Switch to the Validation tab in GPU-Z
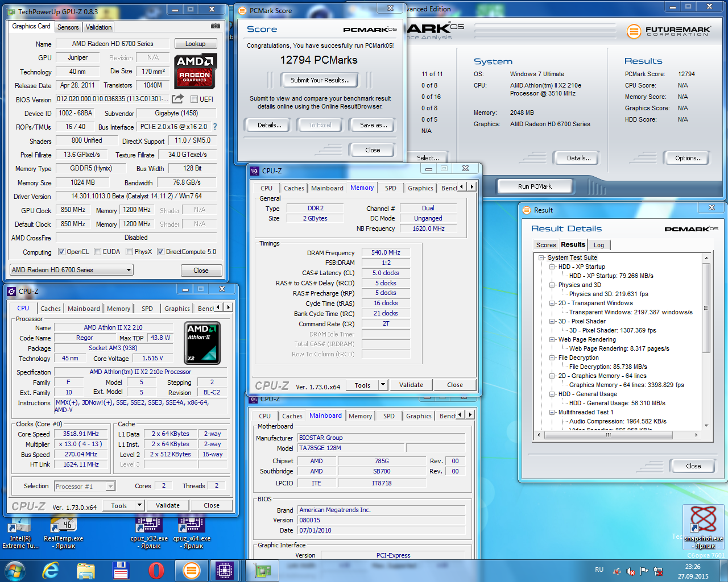The image size is (728, 582). tap(99, 27)
